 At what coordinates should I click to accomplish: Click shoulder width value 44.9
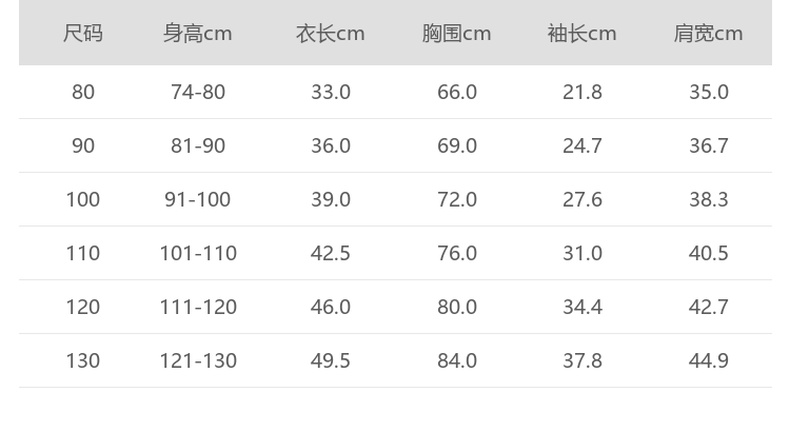click(708, 361)
